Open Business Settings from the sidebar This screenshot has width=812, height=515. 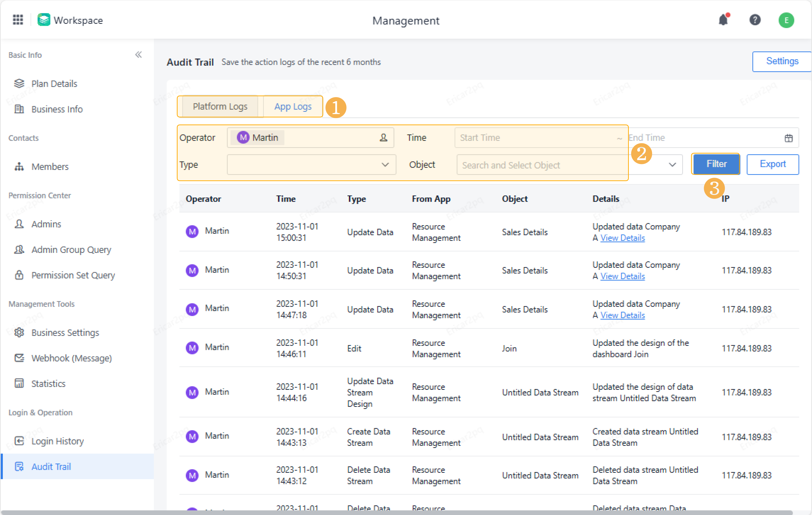[65, 332]
